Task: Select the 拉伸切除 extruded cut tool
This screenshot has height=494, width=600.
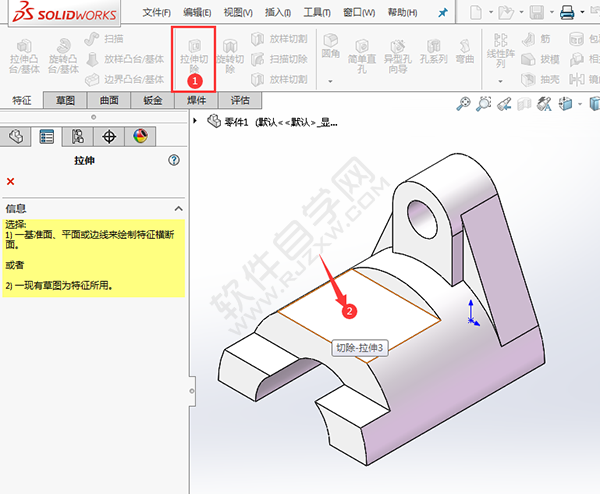Action: pyautogui.click(x=194, y=57)
